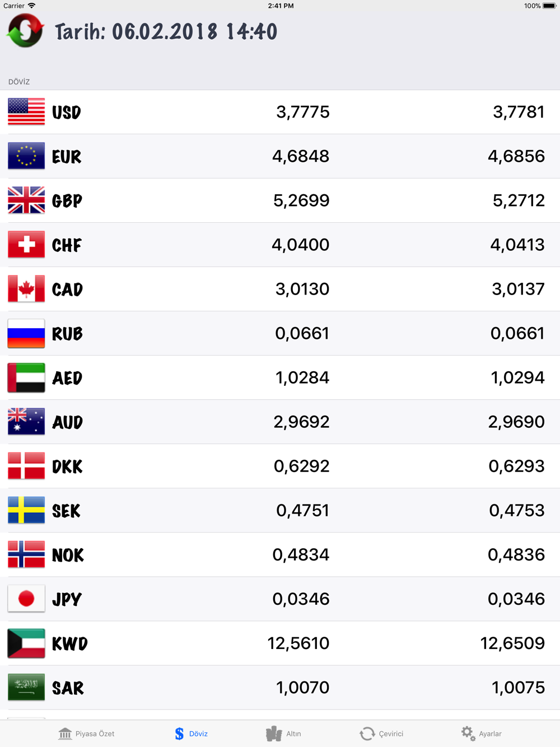This screenshot has height=747, width=560.
Task: Select the Saudi Arabia flag icon
Action: [26, 688]
